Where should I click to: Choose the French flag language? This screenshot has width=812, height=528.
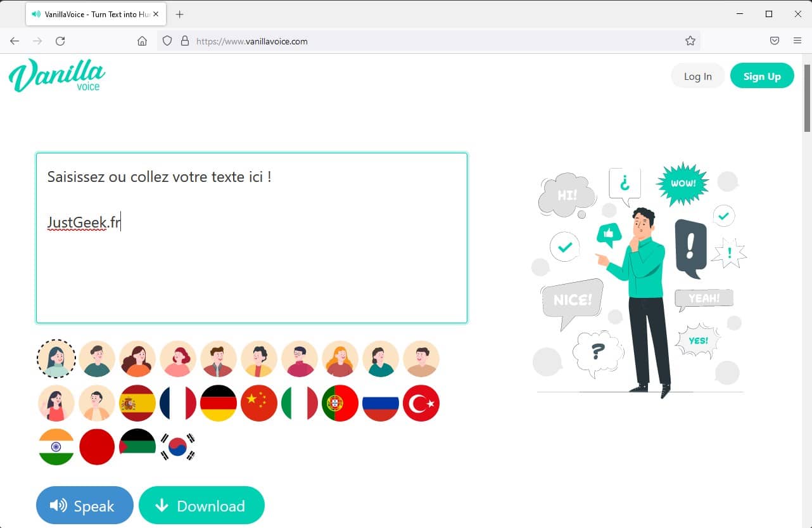(178, 403)
